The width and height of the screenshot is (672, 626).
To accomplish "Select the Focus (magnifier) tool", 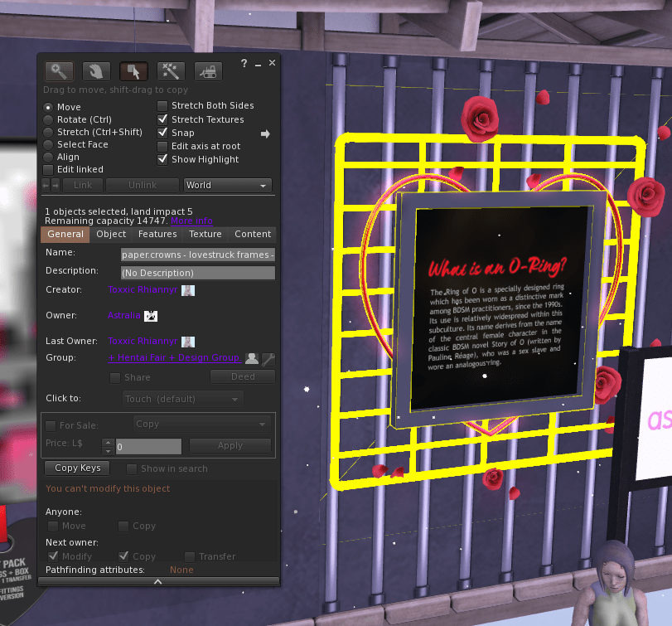I will (60, 71).
